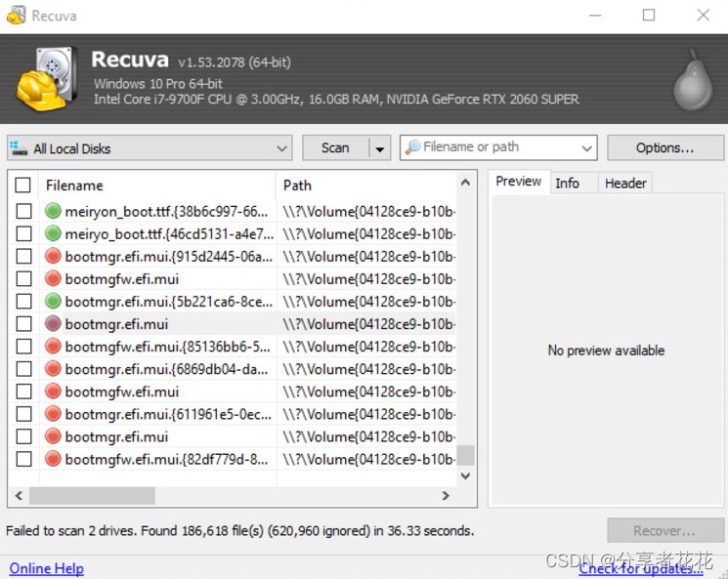Click the Recuva hard hat logo icon
This screenshot has width=728, height=579.
46,79
